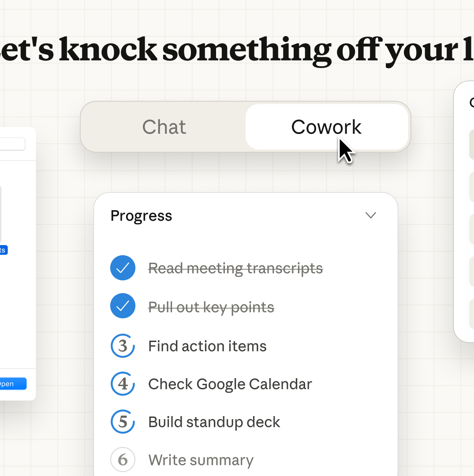The image size is (474, 476).
Task: Open the Find action items step
Action: [207, 346]
